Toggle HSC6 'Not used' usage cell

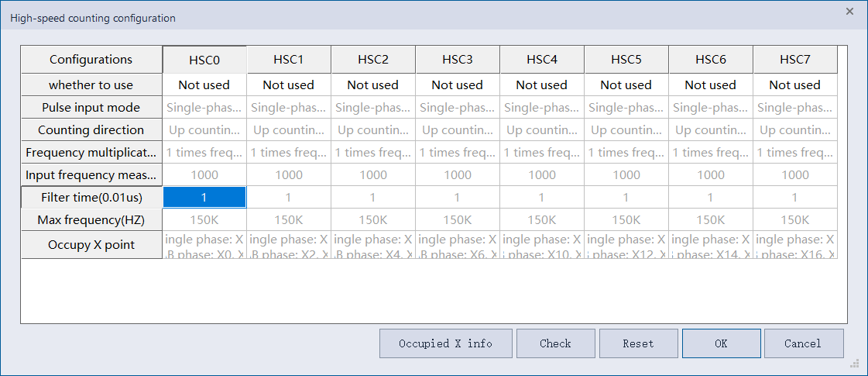711,85
